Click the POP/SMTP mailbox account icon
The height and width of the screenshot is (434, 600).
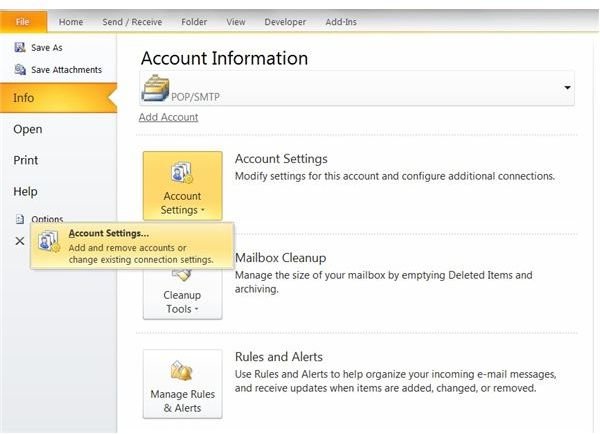[x=155, y=88]
